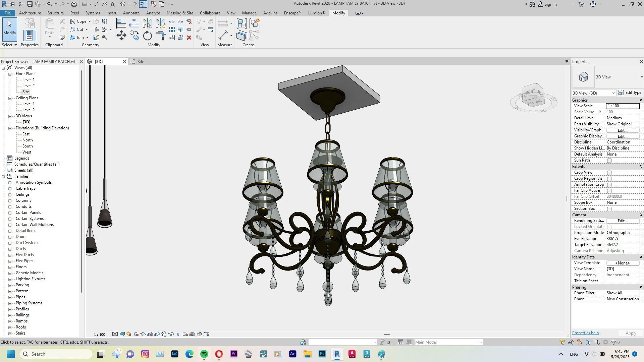Click the red Delete icon

pos(189,38)
